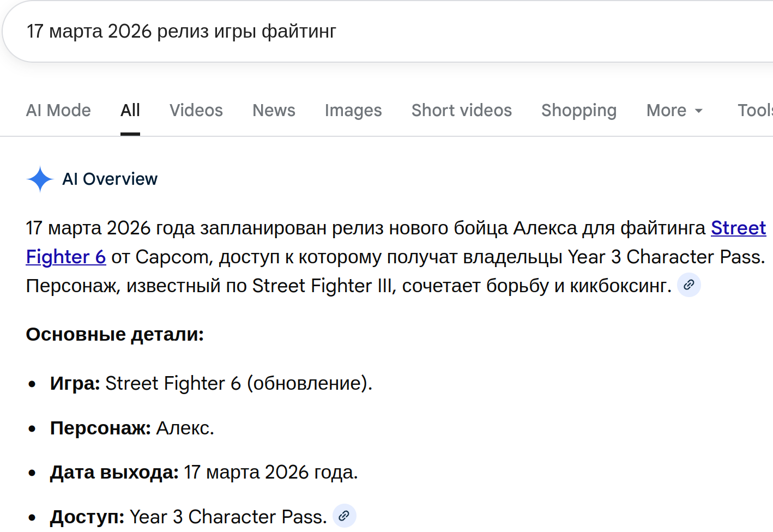Switch to Short videos results
The height and width of the screenshot is (532, 773).
coord(461,110)
